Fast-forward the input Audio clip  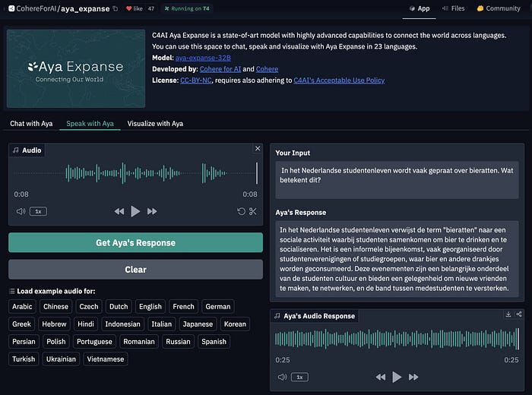pos(152,211)
